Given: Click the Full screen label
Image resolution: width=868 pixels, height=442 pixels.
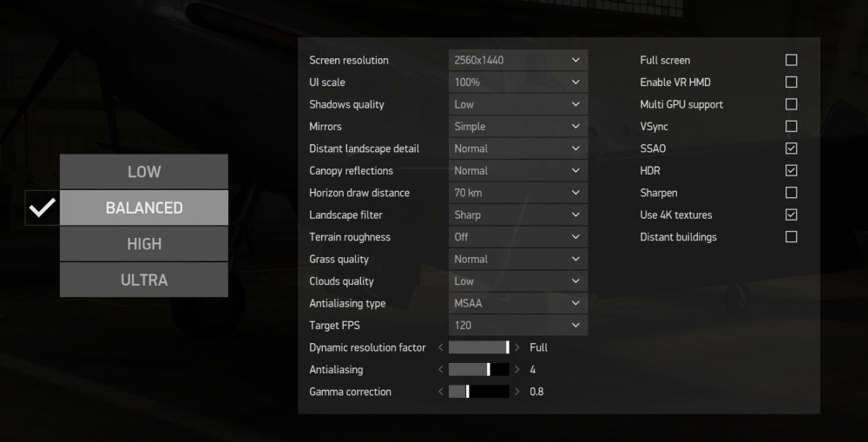Looking at the screenshot, I should (x=665, y=61).
